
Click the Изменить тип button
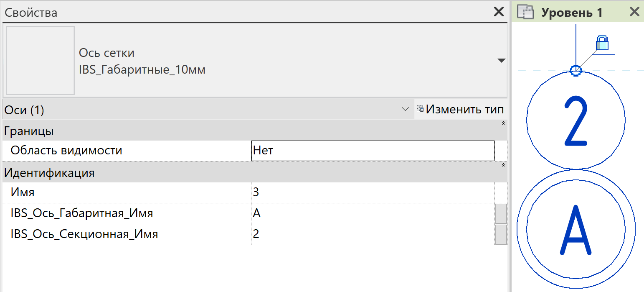click(x=460, y=110)
